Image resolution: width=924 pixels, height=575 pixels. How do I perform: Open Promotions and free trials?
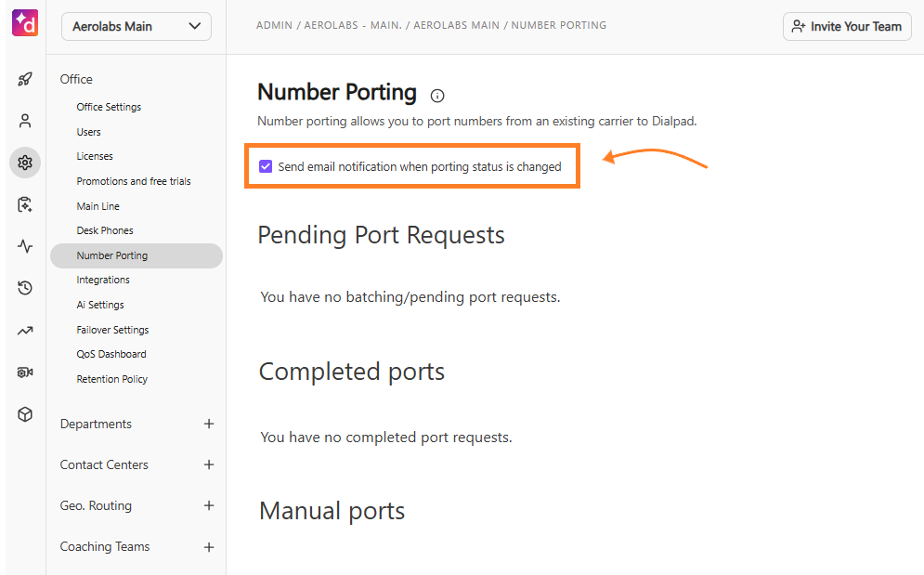coord(134,181)
